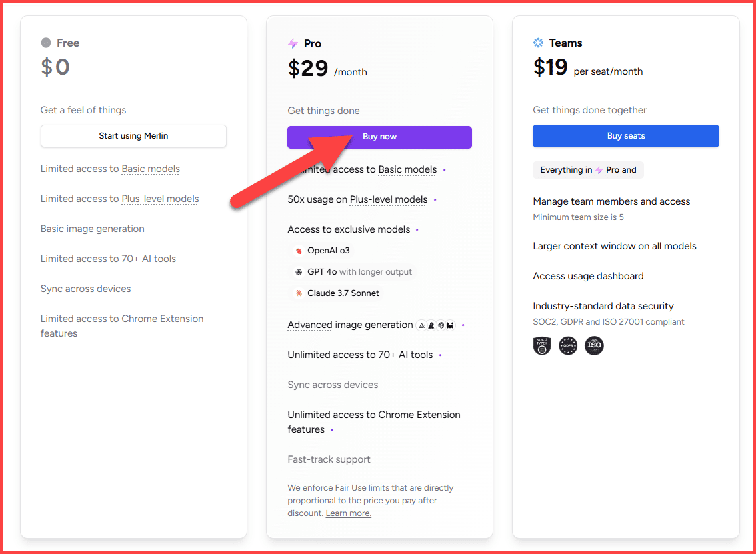Click the red OpenAI o3 model icon

tap(299, 251)
